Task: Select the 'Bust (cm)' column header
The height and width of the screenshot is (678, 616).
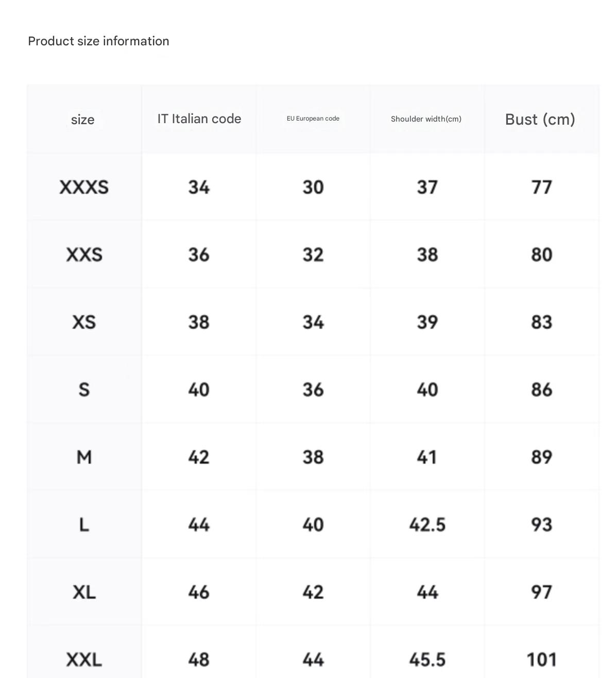Action: 540,120
